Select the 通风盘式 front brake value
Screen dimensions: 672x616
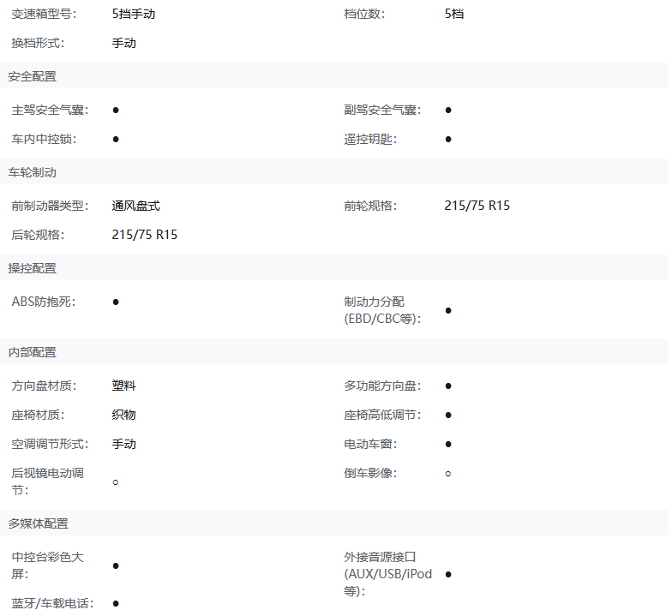135,206
